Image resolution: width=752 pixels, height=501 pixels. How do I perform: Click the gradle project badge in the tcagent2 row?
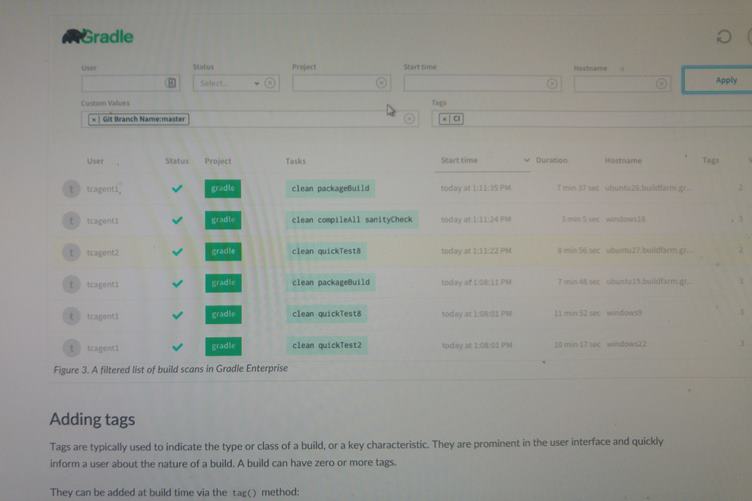(223, 252)
